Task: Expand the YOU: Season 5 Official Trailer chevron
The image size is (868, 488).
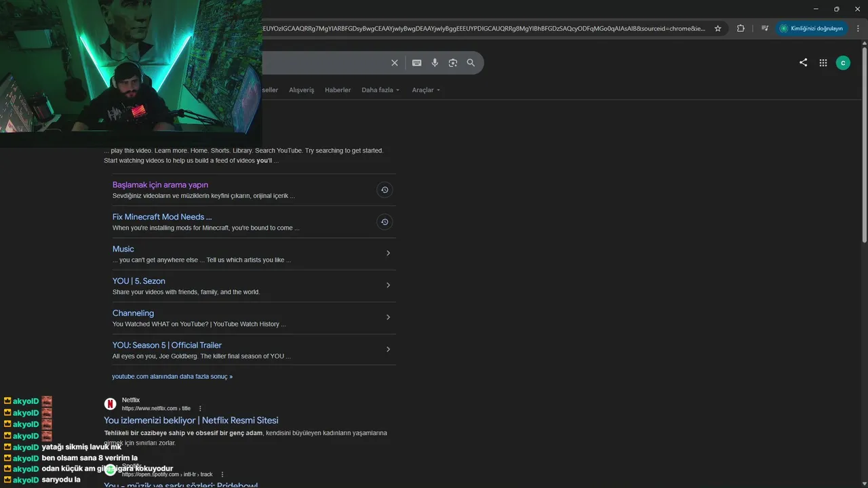Action: tap(388, 350)
